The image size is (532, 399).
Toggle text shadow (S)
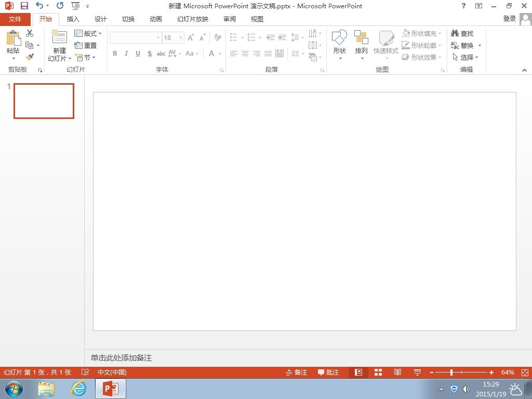[150, 54]
